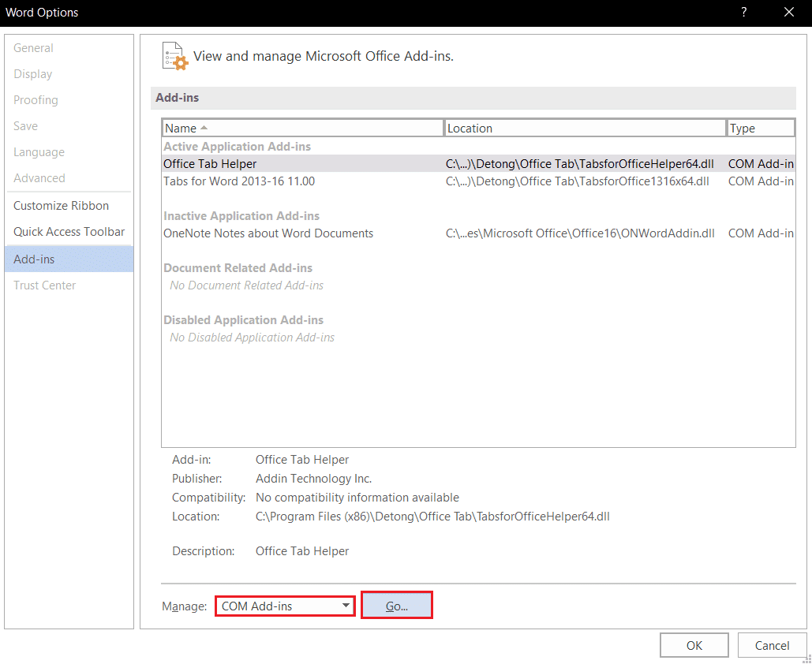The image size is (812, 664).
Task: Open the Manage COM Add-ins dropdown
Action: (285, 606)
